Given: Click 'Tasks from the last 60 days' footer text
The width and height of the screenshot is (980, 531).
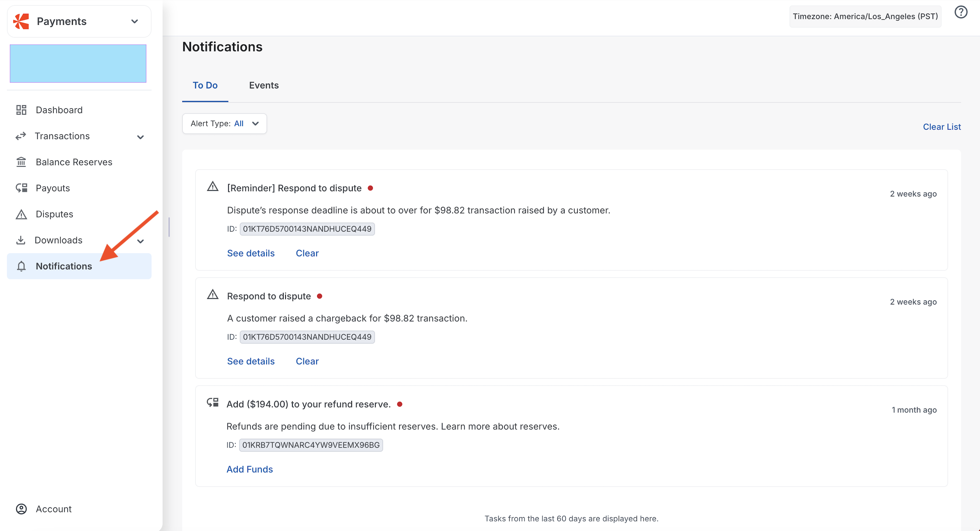Looking at the screenshot, I should tap(572, 519).
